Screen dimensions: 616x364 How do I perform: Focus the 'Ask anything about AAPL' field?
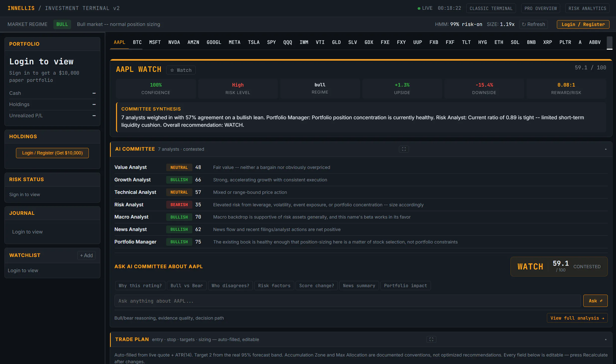pos(348,301)
